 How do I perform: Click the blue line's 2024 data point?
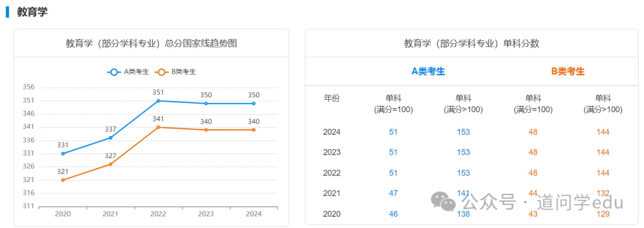[x=253, y=103]
